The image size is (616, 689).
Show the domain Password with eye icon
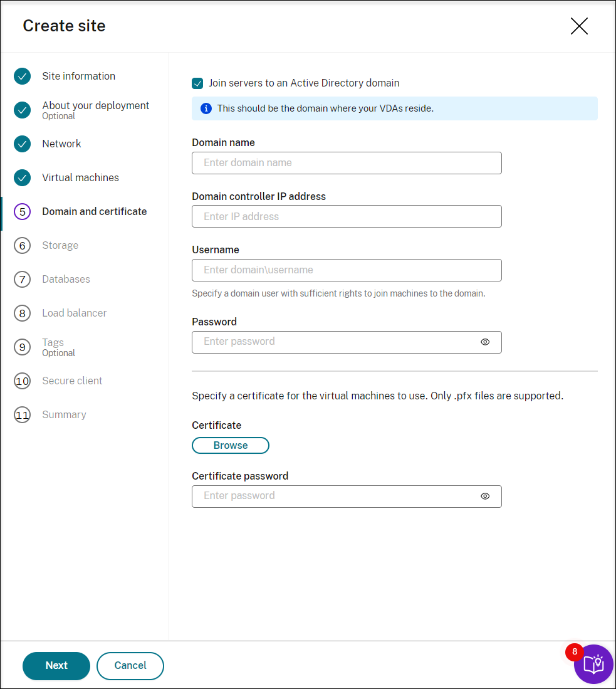485,342
